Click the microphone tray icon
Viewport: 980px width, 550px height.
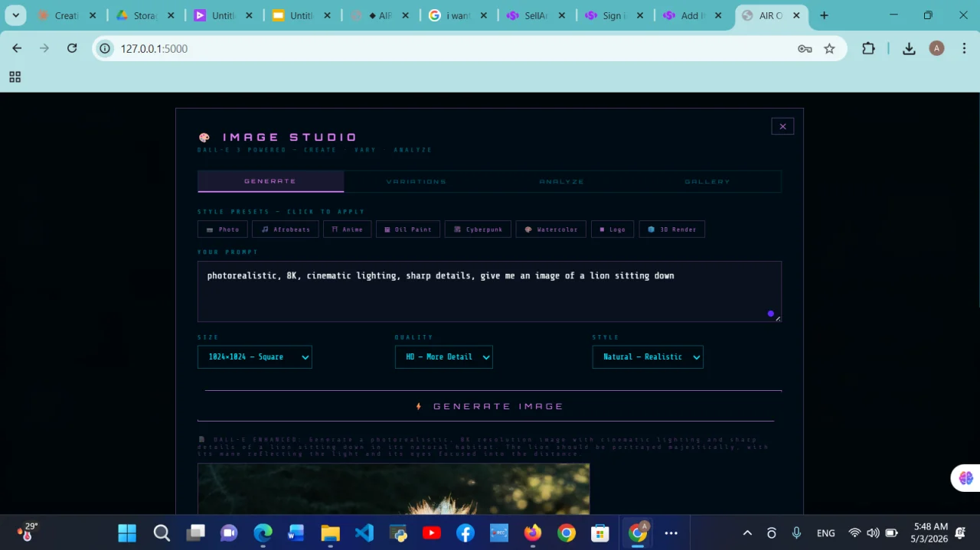coord(796,533)
